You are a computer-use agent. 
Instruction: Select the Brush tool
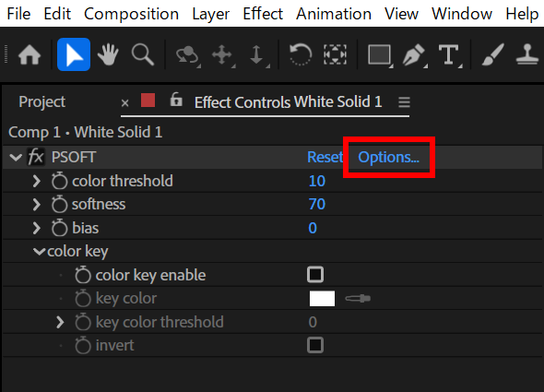(492, 54)
